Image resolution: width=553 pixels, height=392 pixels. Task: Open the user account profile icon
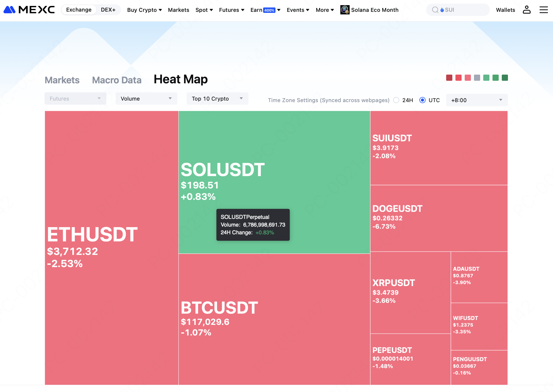click(x=526, y=10)
